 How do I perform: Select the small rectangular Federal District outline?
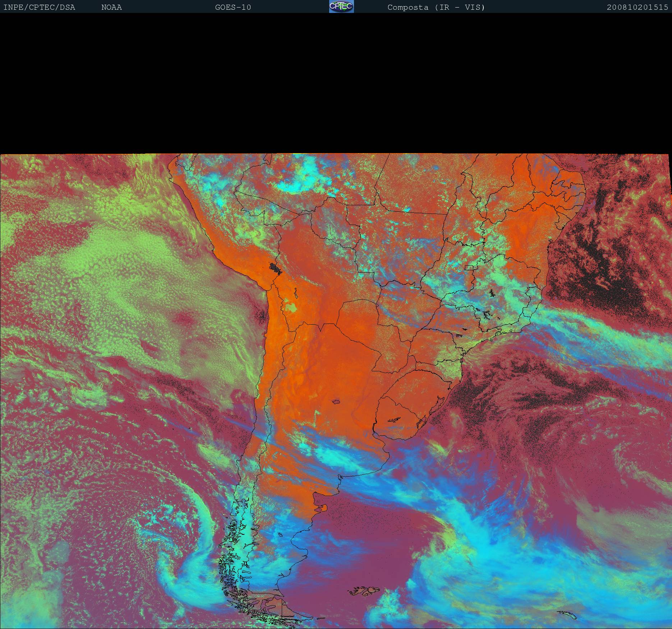469,267
